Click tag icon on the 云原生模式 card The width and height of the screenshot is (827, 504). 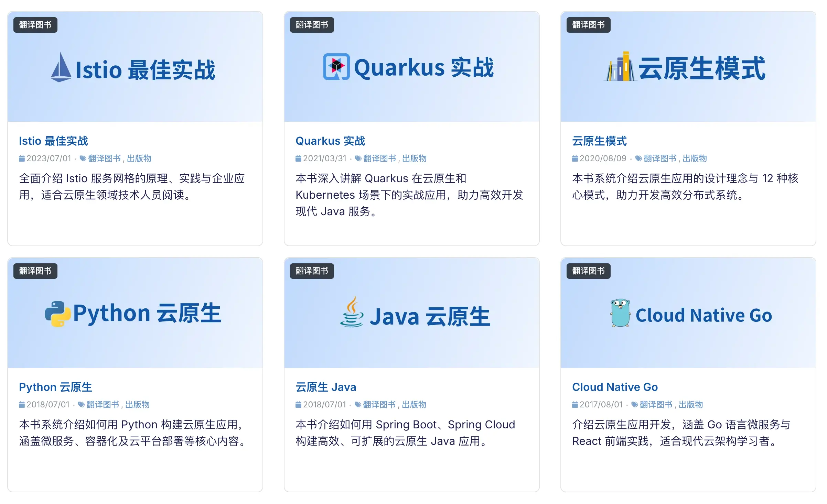point(638,158)
